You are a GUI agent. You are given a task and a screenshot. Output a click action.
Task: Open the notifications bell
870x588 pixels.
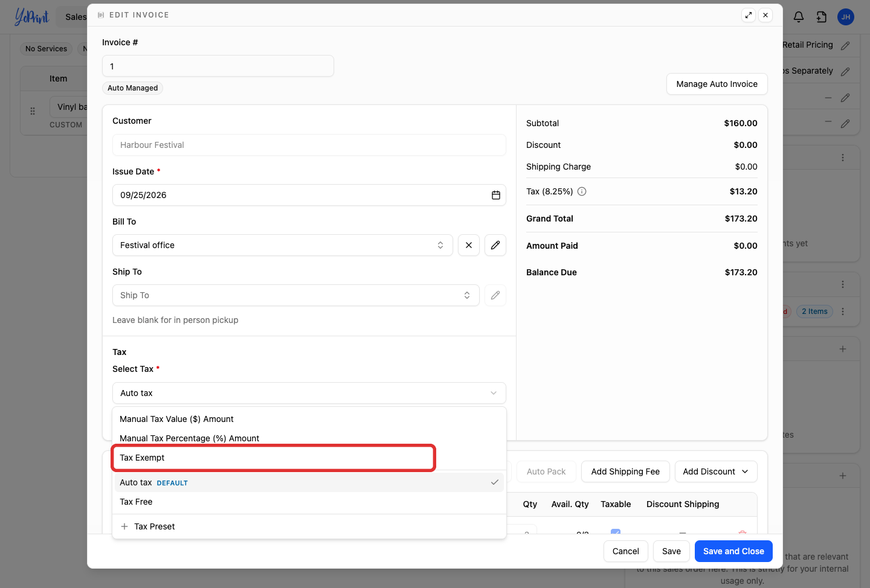pos(799,17)
